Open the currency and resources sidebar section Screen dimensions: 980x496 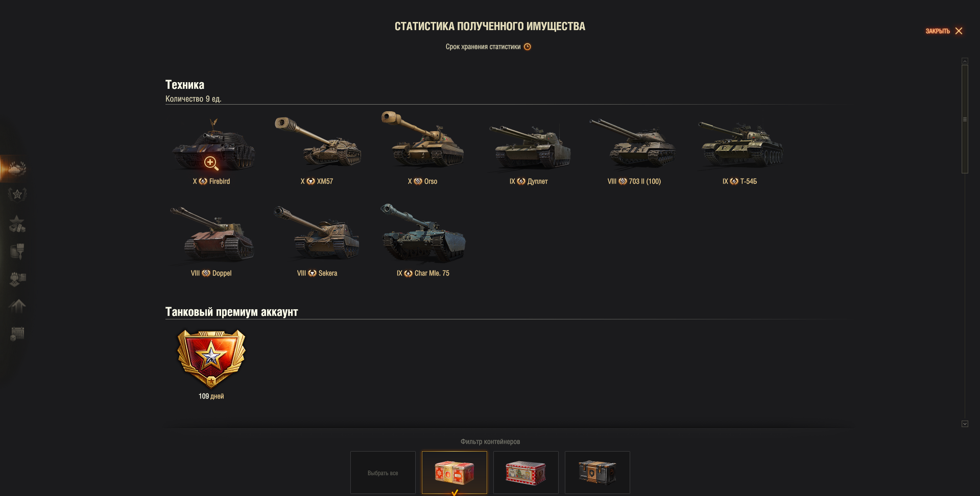(17, 224)
